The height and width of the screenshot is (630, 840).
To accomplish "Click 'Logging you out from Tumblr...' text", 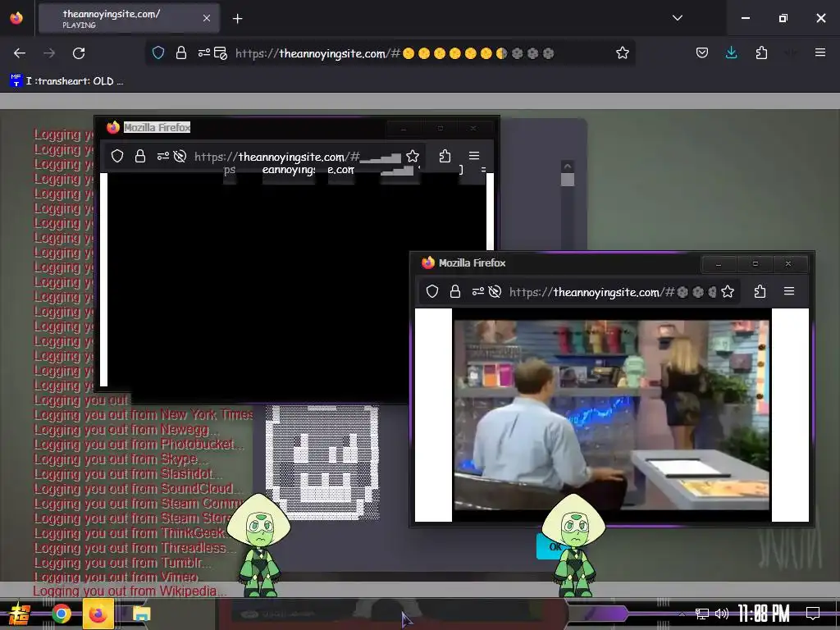I will click(123, 563).
